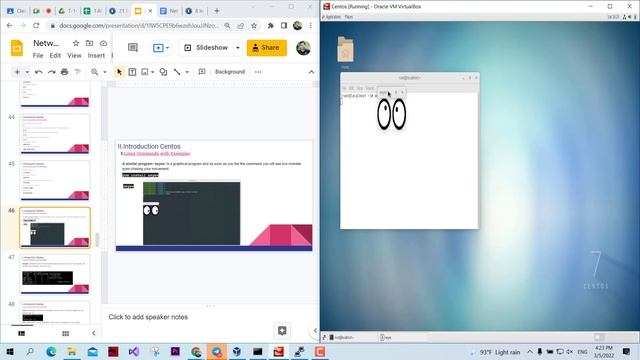
Task: Click the slide title II.Introduction Centos
Action: click(x=149, y=146)
